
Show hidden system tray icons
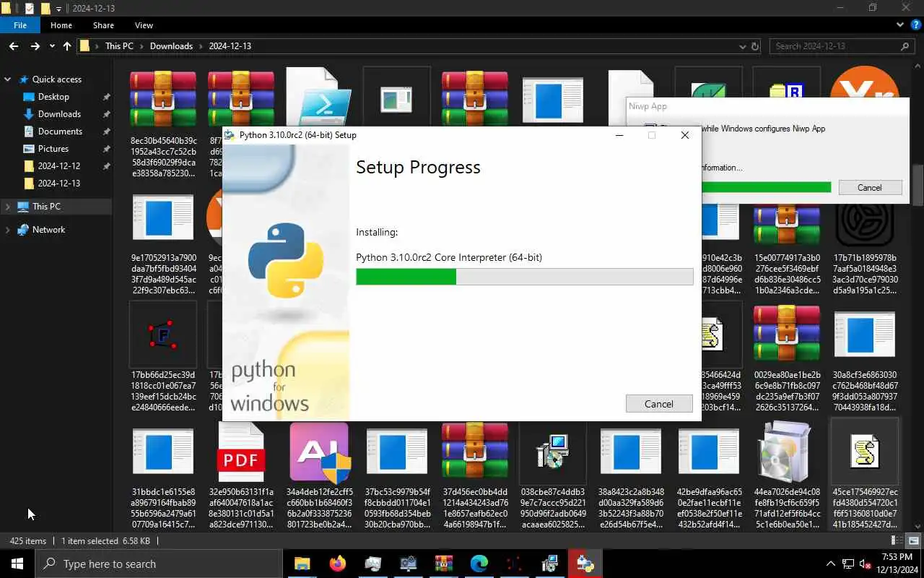[x=831, y=564]
